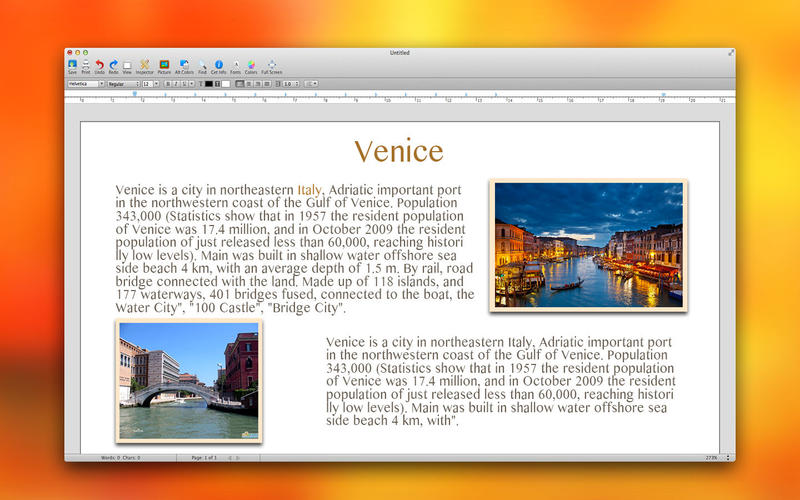Image resolution: width=800 pixels, height=500 pixels.
Task: Redo the last undone action
Action: click(113, 65)
